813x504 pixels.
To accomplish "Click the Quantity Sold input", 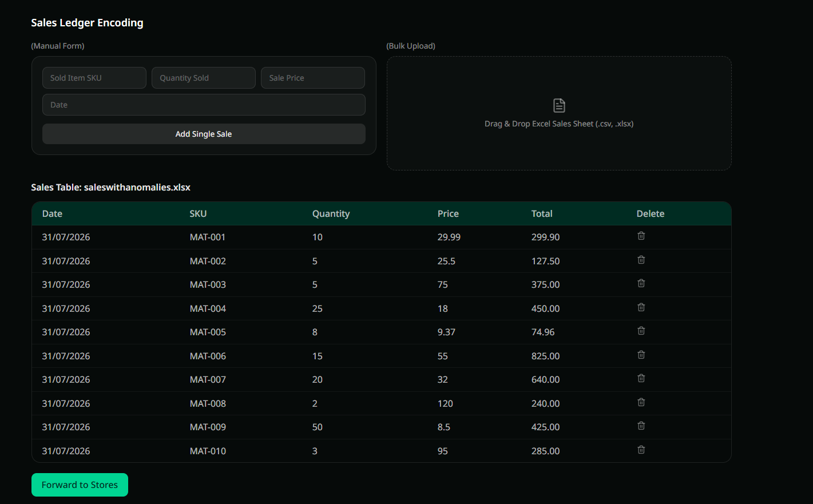I will tap(204, 78).
